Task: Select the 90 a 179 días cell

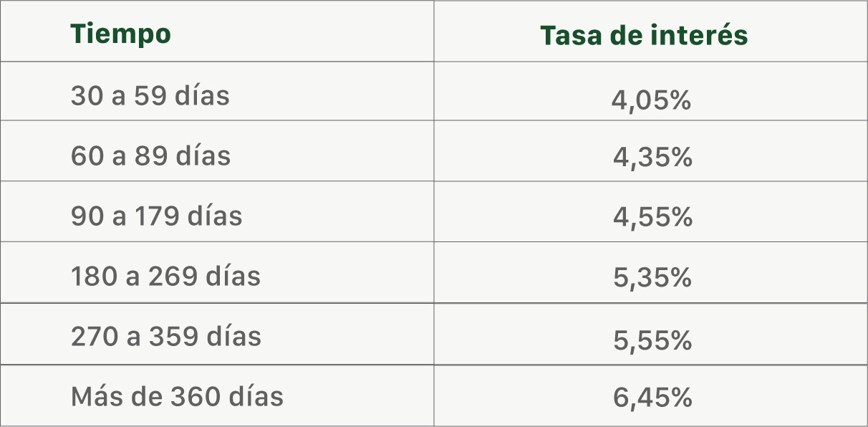Action: point(156,216)
